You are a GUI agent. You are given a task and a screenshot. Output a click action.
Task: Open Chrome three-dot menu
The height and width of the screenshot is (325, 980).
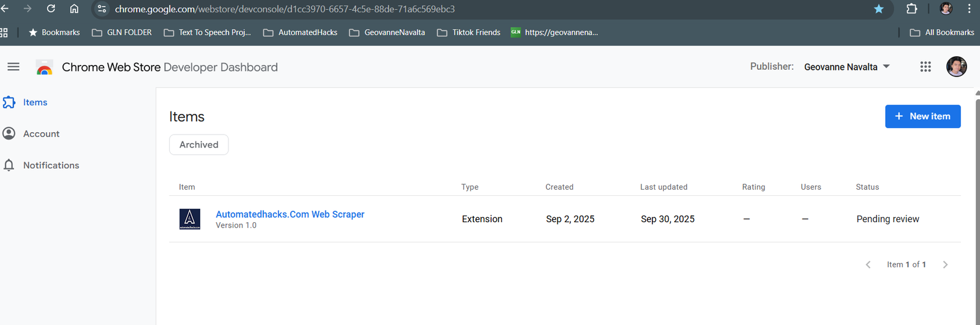point(969,9)
